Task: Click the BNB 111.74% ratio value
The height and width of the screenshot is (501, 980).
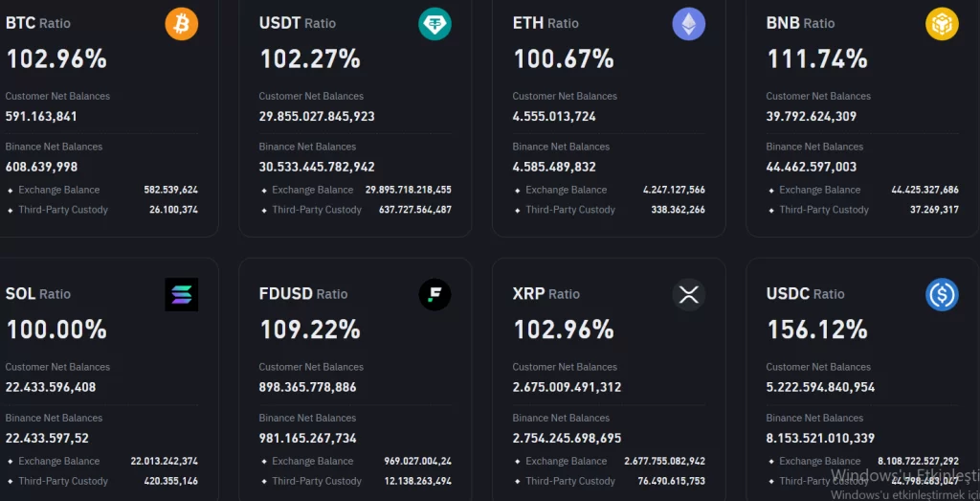Action: pyautogui.click(x=817, y=59)
